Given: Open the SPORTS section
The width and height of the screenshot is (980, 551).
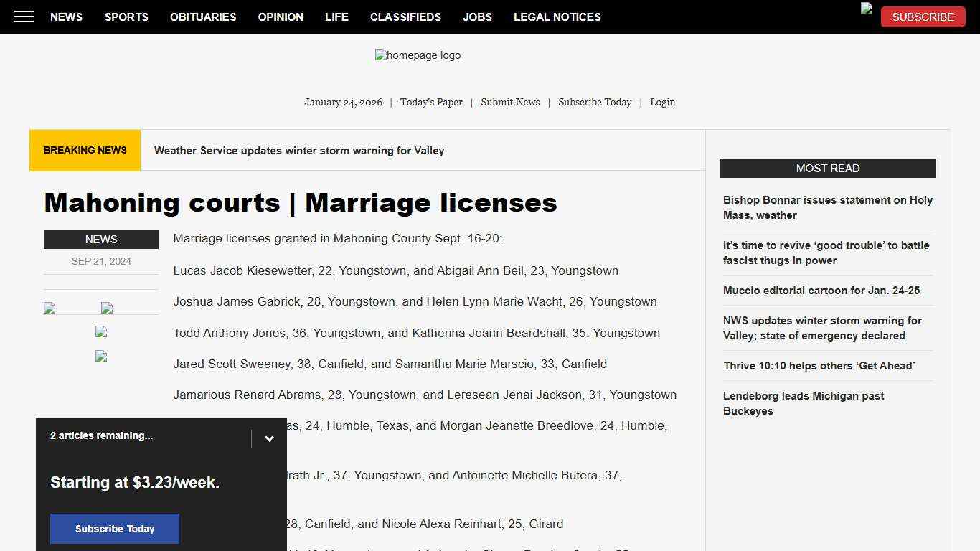Looking at the screenshot, I should tap(126, 17).
